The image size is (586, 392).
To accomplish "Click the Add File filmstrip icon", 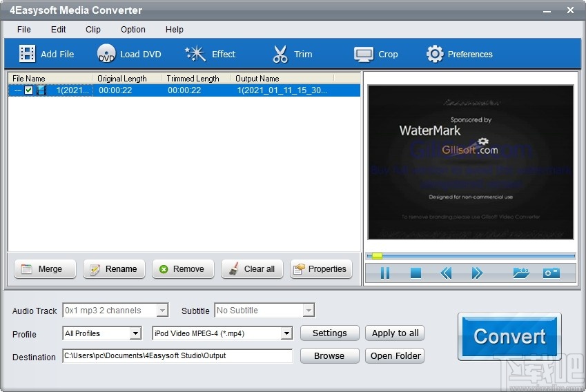I will point(28,54).
